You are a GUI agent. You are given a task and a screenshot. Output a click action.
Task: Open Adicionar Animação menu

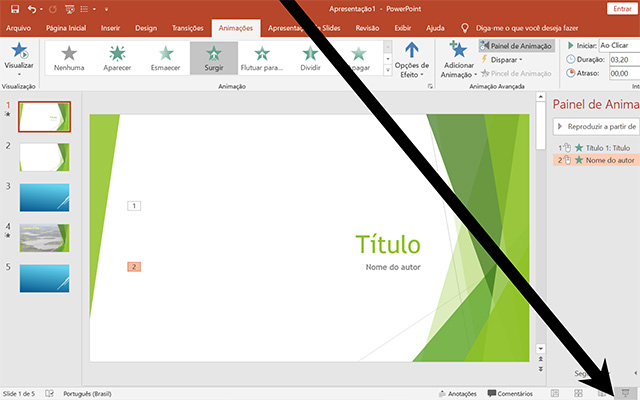[x=458, y=60]
